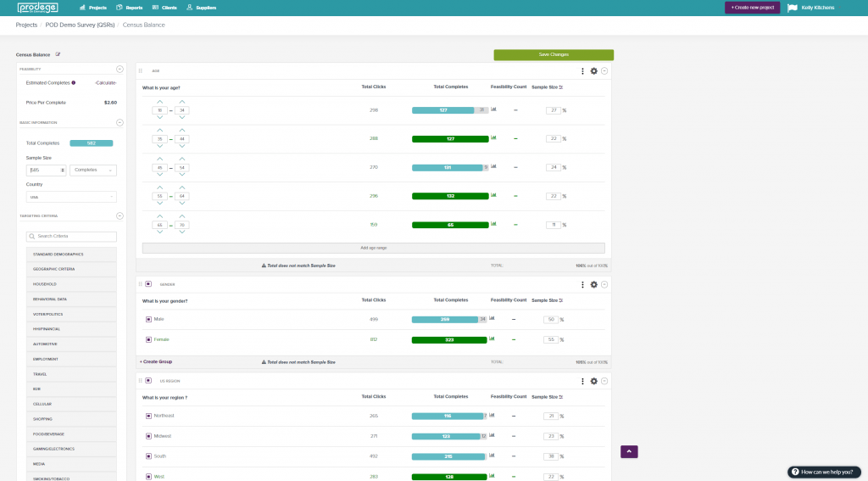
Task: Click the chart icon in the South row
Action: 492,456
